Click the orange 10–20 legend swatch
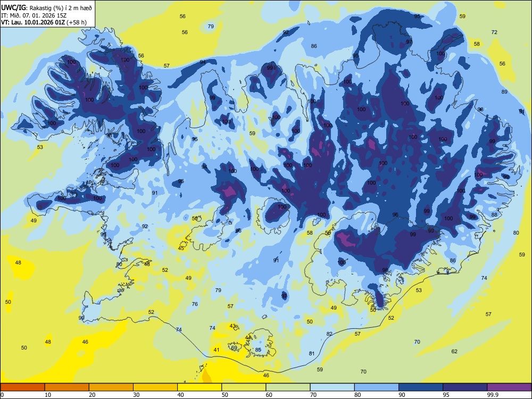Viewport: 532px width, 399px height. pyautogui.click(x=67, y=387)
